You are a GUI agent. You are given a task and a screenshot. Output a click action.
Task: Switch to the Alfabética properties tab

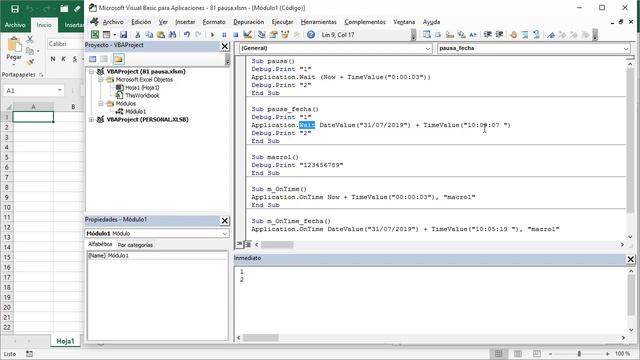[100, 244]
